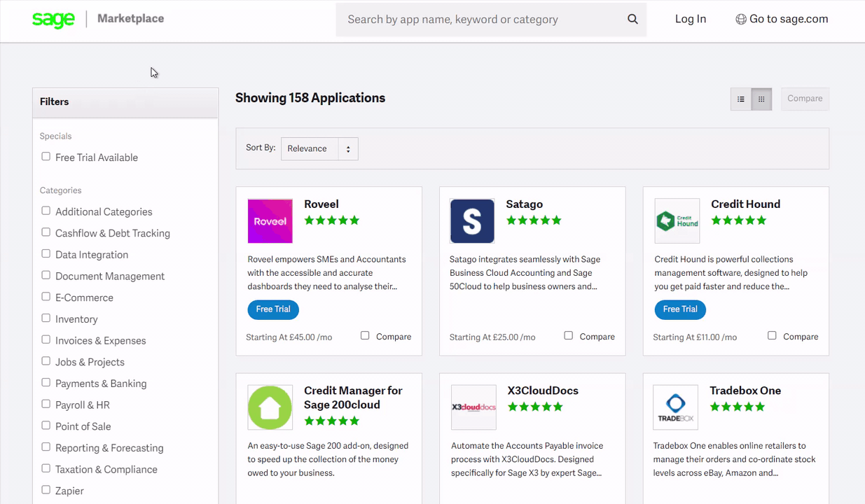
Task: Tick Compare checkbox on Satago card
Action: click(569, 336)
